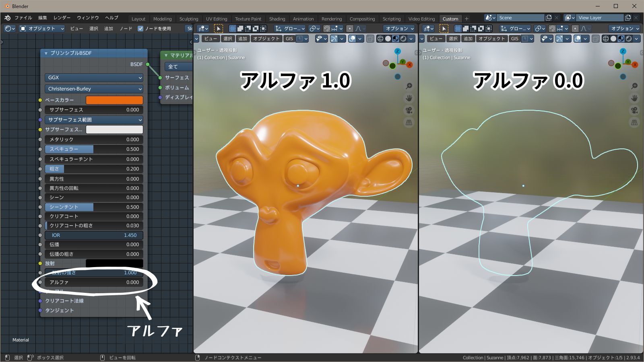Set solid shading in right viewport

(613, 39)
